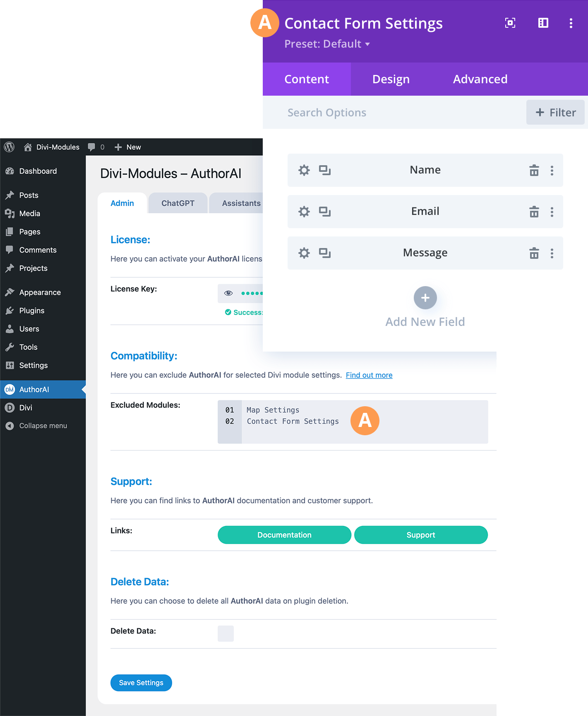This screenshot has width=588, height=716.
Task: Click the Save Settings button
Action: coord(141,683)
